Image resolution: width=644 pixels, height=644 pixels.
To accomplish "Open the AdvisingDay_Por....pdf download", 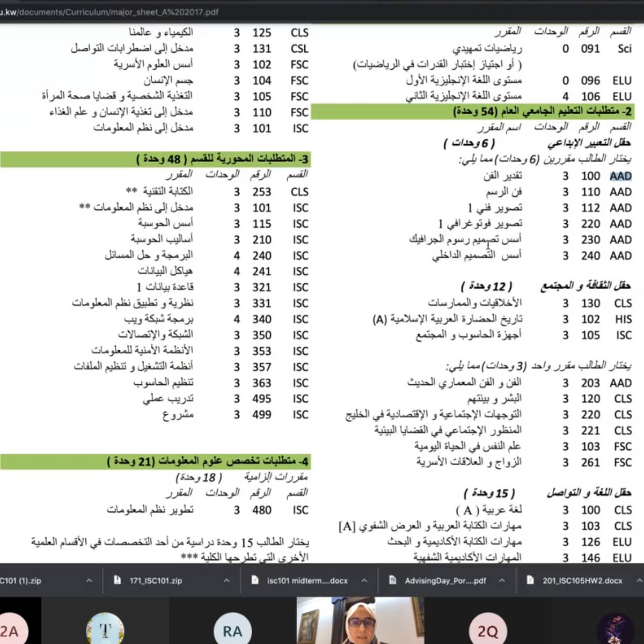I will [445, 580].
